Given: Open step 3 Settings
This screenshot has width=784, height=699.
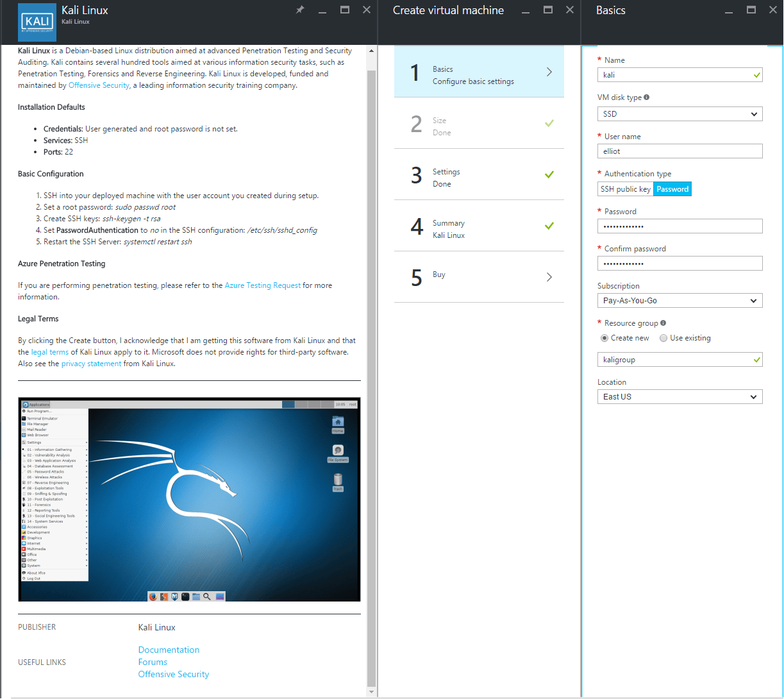Looking at the screenshot, I should click(479, 174).
